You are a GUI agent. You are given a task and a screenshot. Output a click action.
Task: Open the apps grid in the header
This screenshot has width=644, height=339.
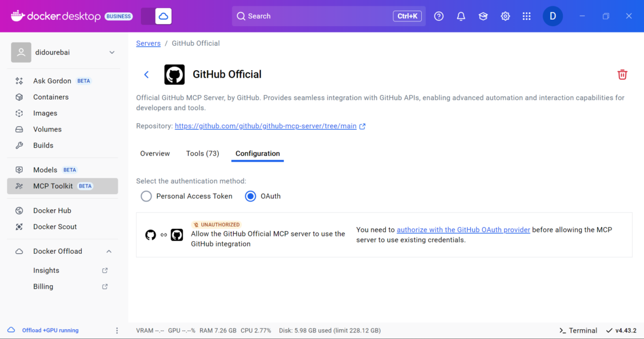(x=527, y=16)
